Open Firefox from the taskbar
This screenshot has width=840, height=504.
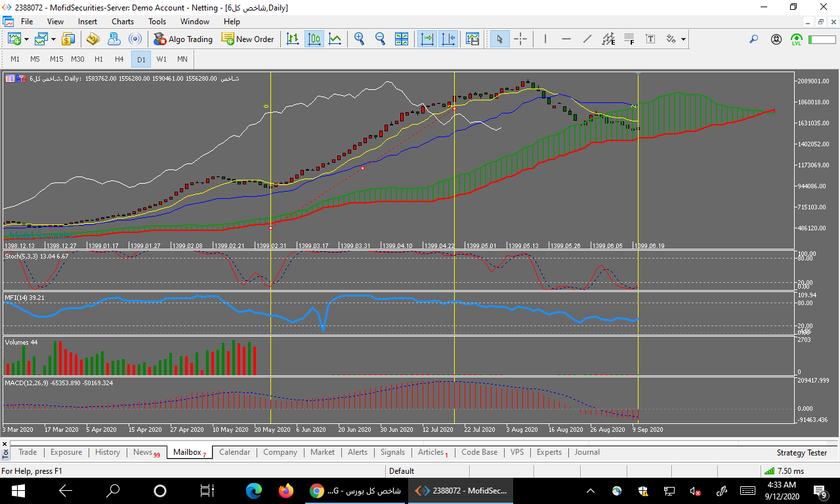pyautogui.click(x=285, y=490)
